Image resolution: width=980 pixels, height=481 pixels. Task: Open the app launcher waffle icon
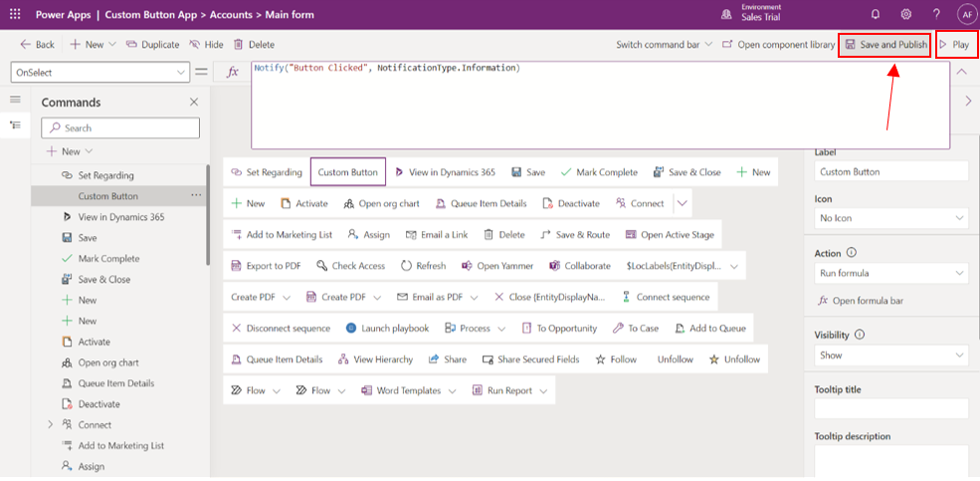click(15, 14)
